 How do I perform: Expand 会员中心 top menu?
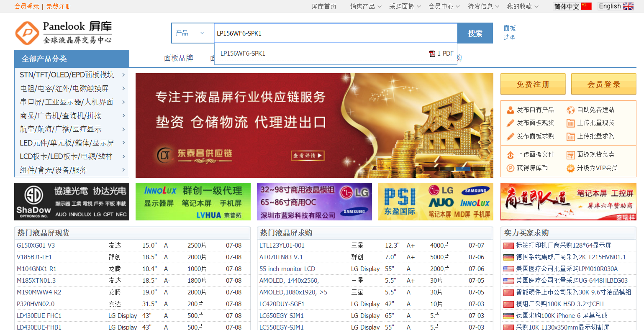444,6
